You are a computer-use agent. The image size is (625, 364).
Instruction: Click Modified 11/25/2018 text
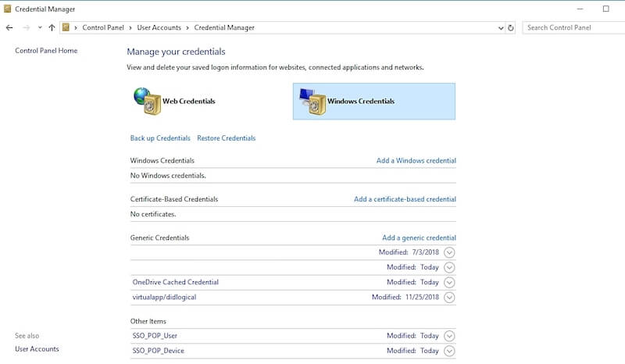coord(405,297)
